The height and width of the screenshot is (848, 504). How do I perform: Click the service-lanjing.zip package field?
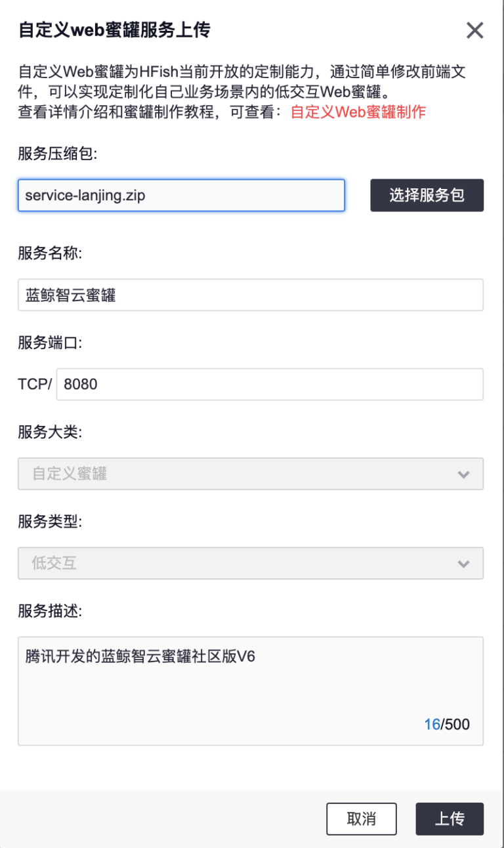(181, 195)
